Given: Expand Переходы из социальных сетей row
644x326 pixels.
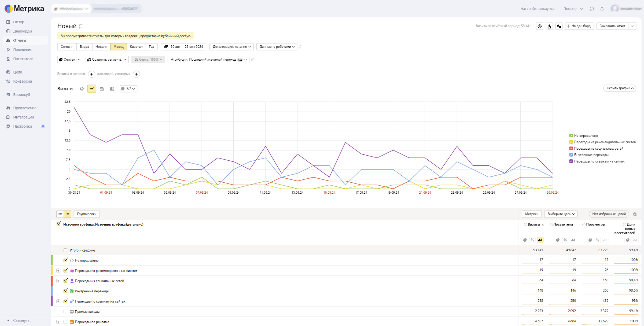Looking at the screenshot, I should point(58,281).
